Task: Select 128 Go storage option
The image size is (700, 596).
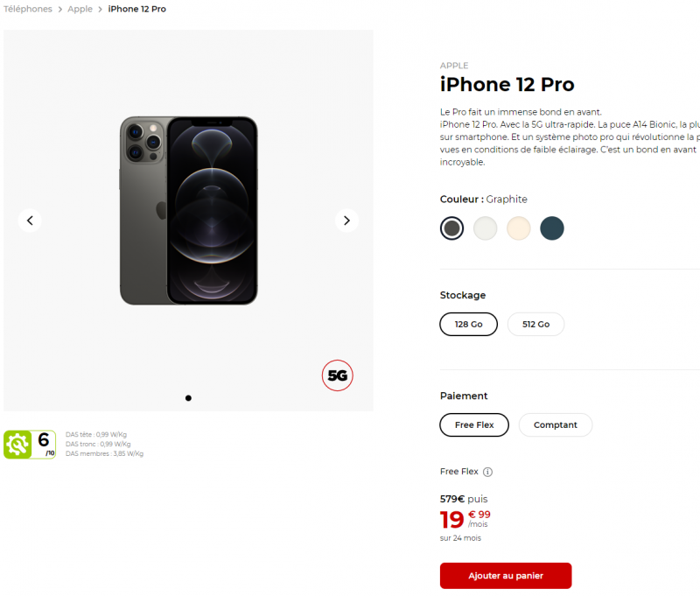Action: pyautogui.click(x=468, y=324)
